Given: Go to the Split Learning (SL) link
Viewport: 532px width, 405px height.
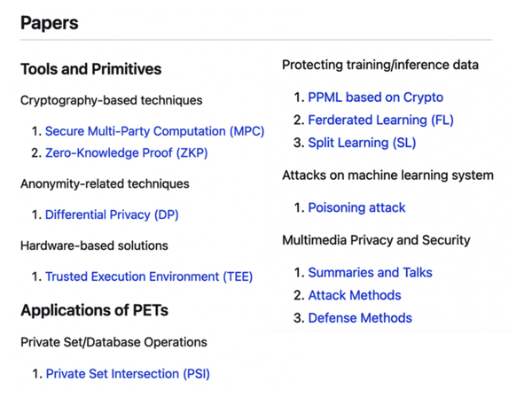Looking at the screenshot, I should point(362,142).
